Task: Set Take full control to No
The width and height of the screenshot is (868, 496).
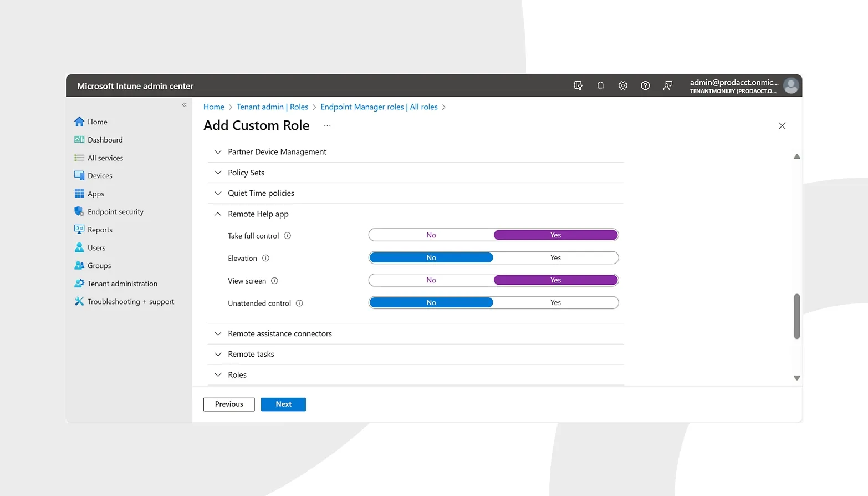Action: tap(431, 235)
